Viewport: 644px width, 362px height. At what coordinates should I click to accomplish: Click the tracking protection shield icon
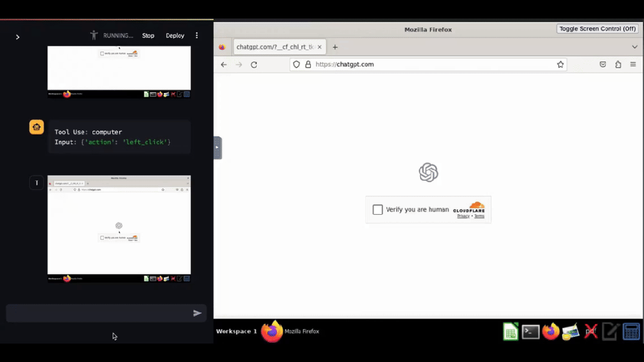coord(297,64)
